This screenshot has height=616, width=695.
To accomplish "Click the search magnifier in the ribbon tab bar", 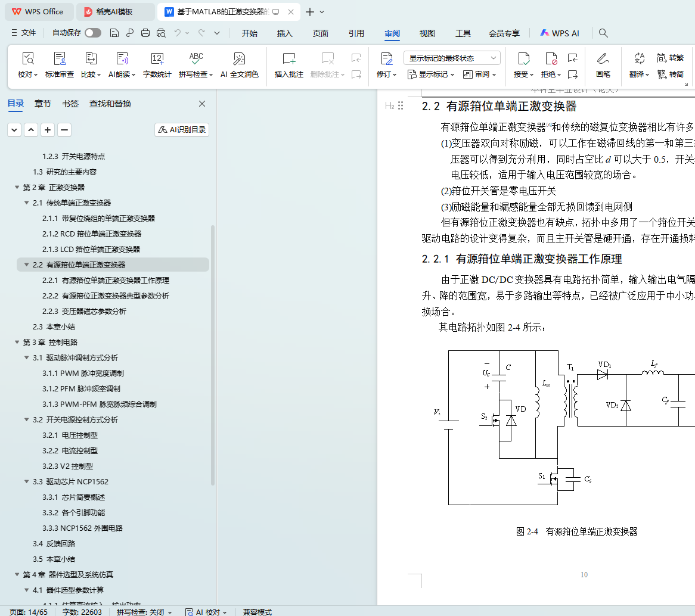I will (603, 33).
